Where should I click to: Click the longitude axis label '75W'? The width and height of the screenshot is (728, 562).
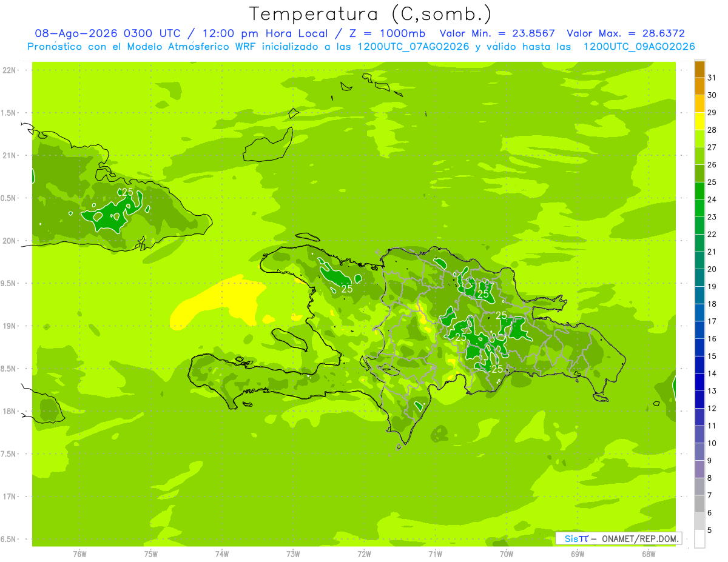(151, 554)
